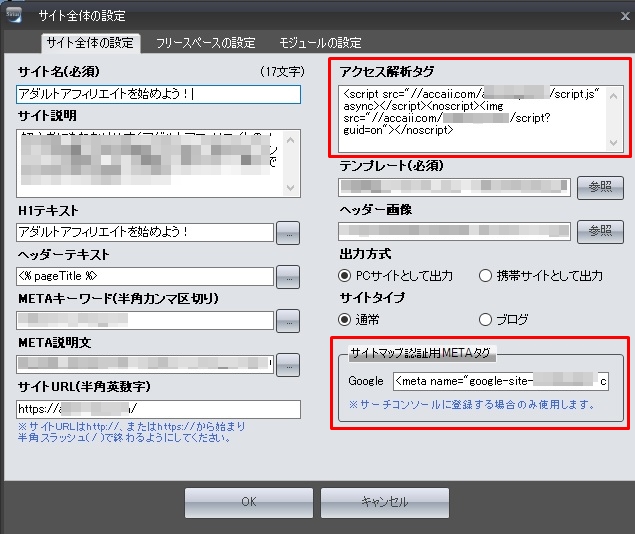Image resolution: width=635 pixels, height=534 pixels.
Task: Click the キャンセル button
Action: pos(385,502)
